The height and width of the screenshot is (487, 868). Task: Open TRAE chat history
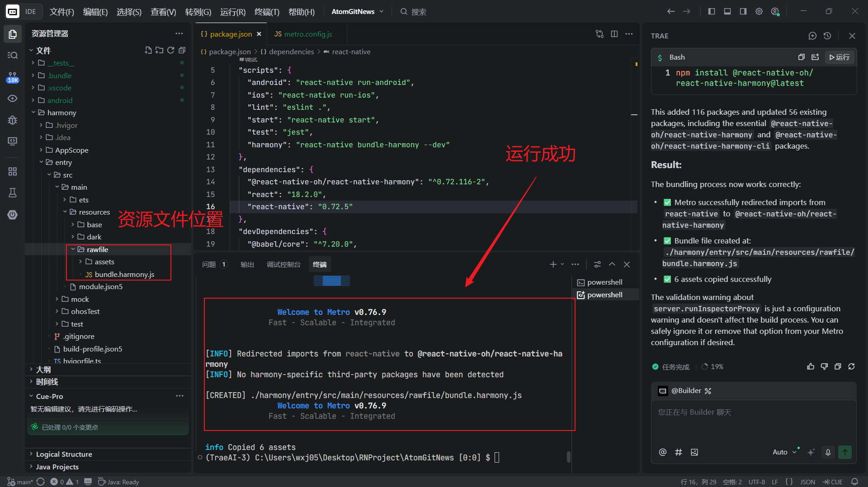click(x=827, y=36)
